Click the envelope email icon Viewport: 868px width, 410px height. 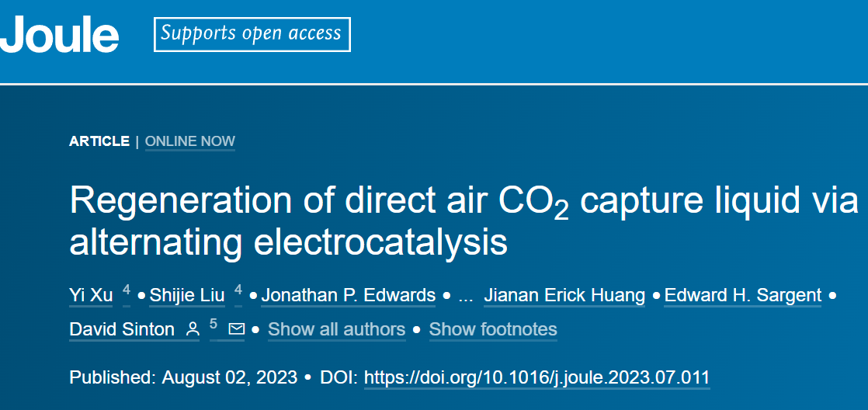click(x=236, y=330)
